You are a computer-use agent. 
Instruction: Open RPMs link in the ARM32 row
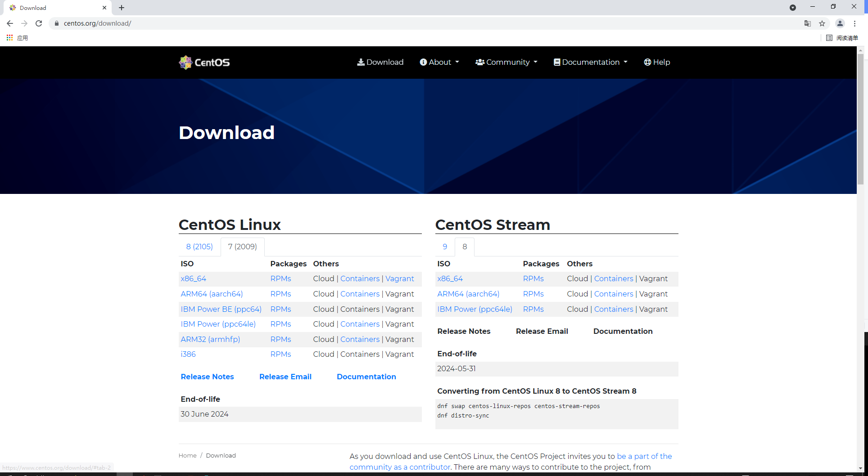click(280, 339)
